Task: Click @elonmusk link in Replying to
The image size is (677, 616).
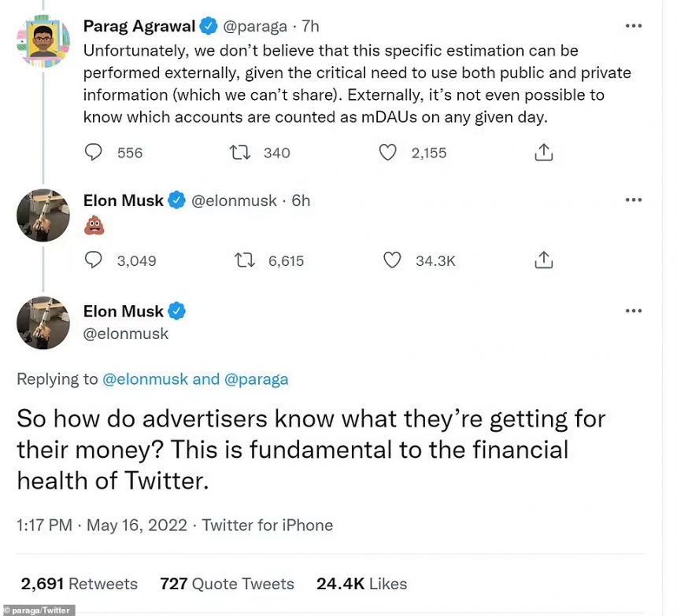Action: (145, 379)
